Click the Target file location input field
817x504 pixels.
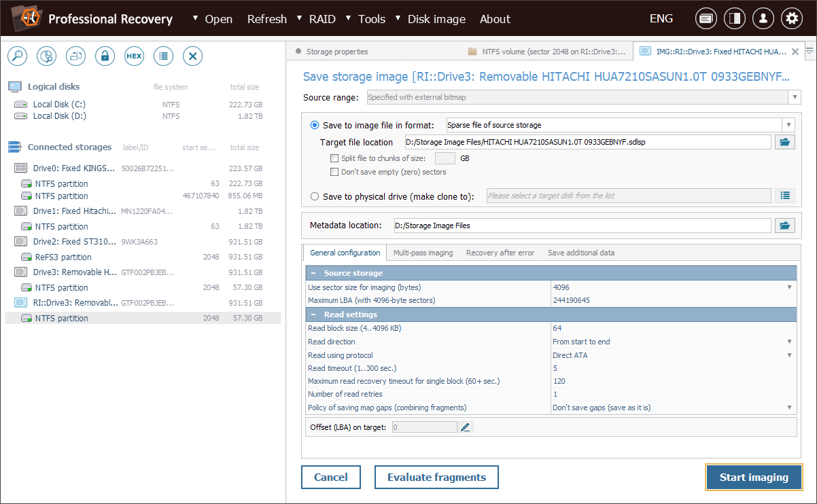pyautogui.click(x=587, y=142)
